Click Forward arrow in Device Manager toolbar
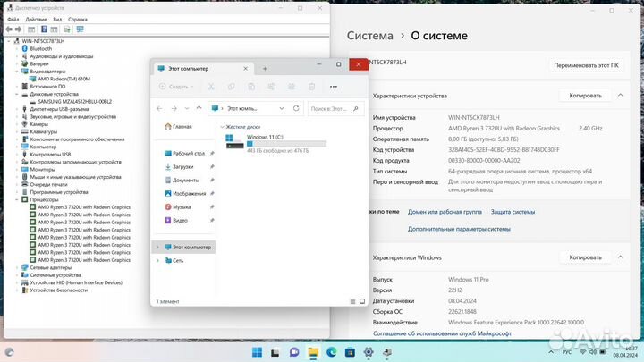644x362 pixels. 18,29
